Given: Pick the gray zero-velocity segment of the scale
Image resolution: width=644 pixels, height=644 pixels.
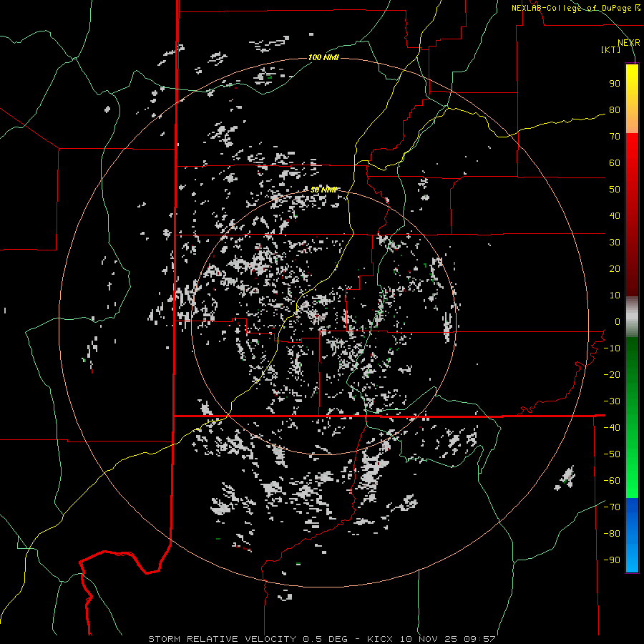Looking at the screenshot, I should [632, 317].
